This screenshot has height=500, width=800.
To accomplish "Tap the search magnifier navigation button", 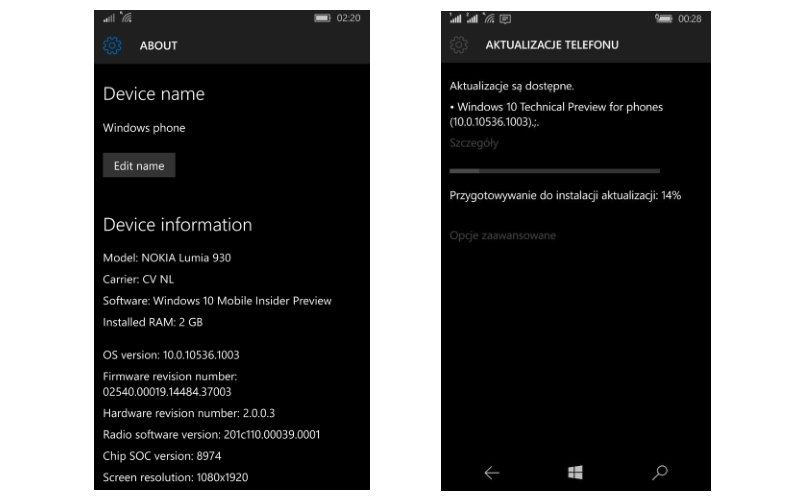I will [659, 472].
